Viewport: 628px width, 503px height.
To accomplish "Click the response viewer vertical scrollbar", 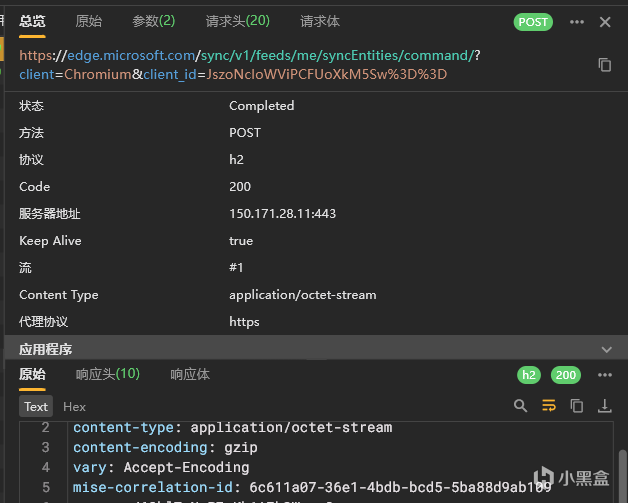I will (x=622, y=475).
